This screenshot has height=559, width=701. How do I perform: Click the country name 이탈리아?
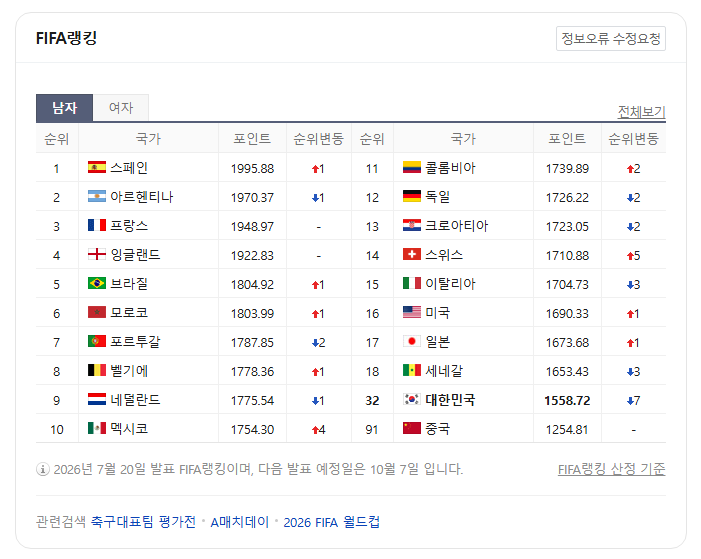click(450, 284)
